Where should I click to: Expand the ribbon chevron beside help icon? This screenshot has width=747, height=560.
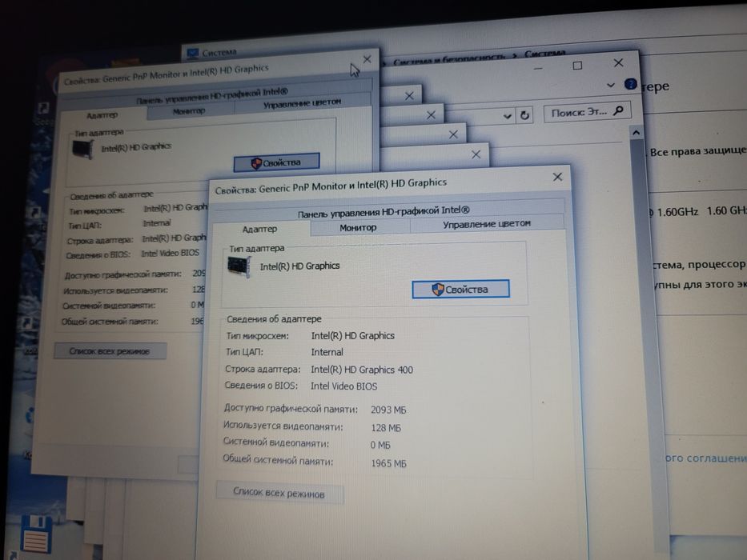tap(611, 86)
